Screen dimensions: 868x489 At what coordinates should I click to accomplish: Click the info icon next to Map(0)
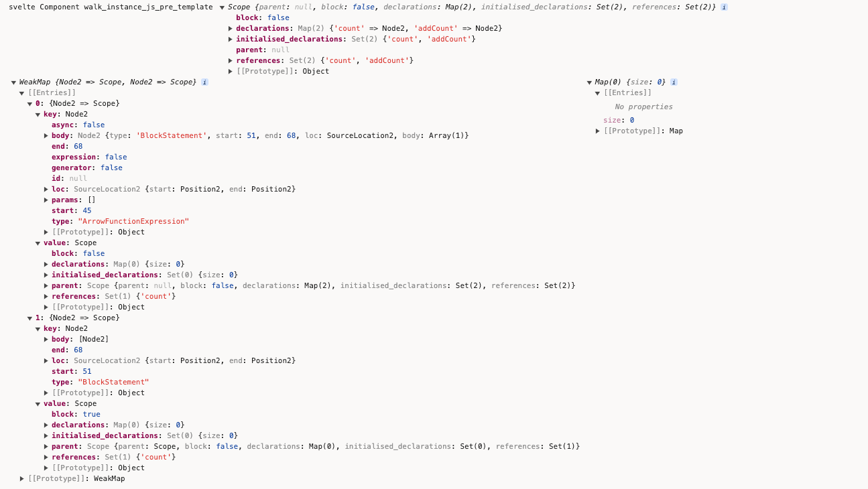point(674,82)
